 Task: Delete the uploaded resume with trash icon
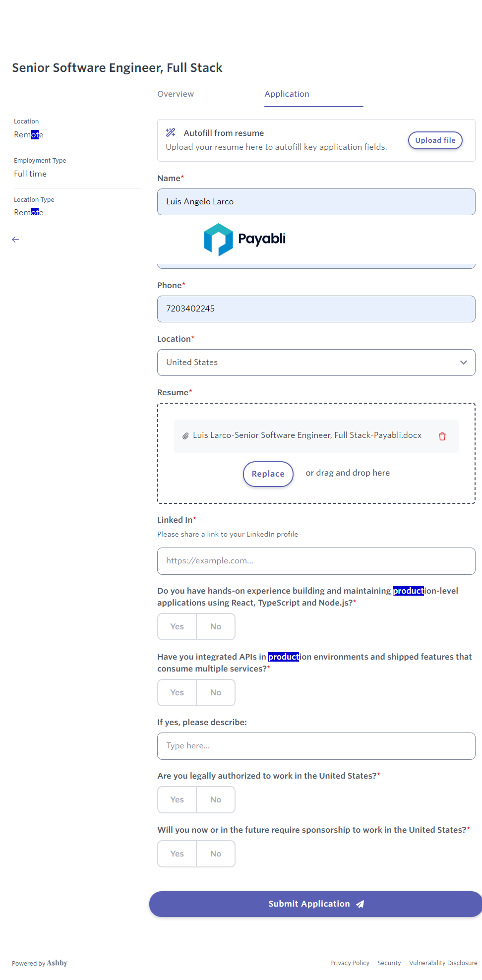coord(442,436)
